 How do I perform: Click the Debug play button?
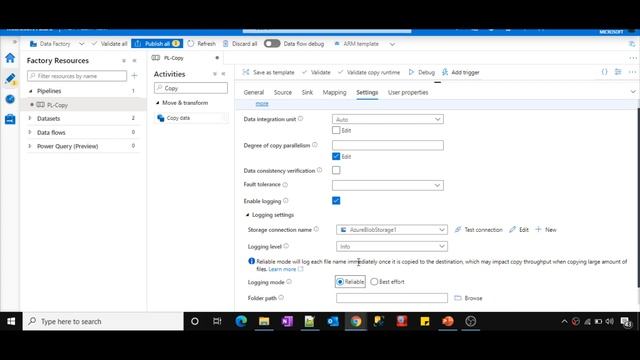click(x=422, y=72)
